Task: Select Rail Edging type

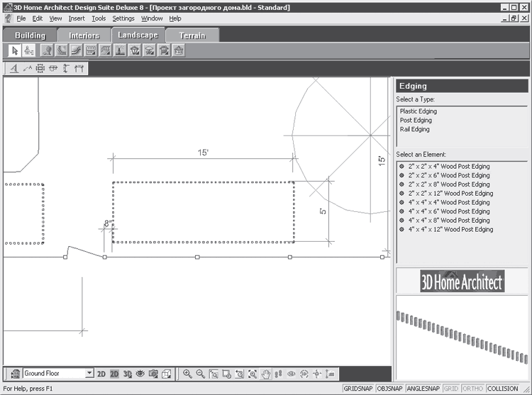Action: [x=414, y=129]
